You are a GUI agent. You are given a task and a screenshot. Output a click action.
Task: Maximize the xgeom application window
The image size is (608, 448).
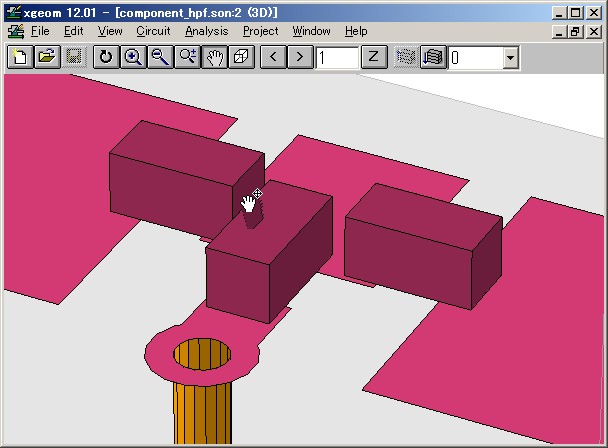(x=575, y=13)
